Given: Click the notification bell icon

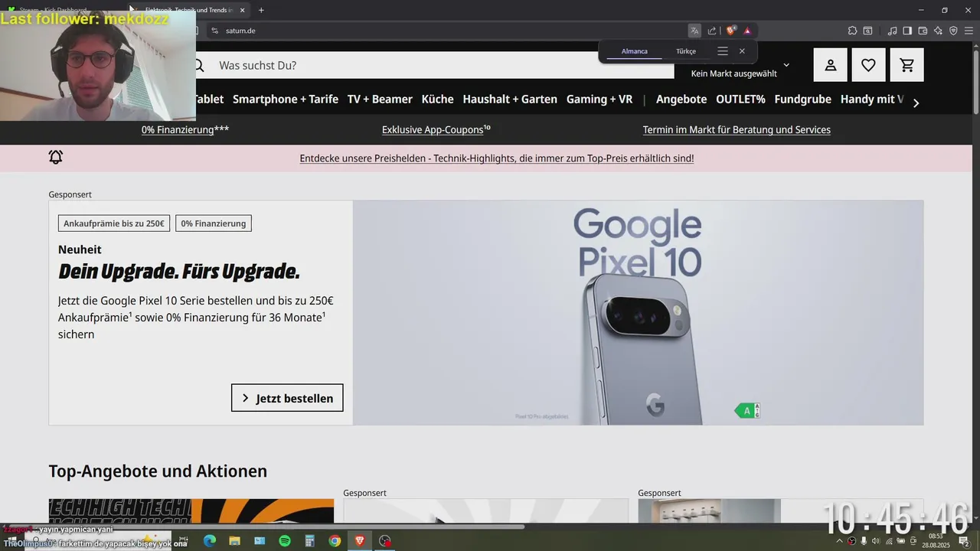Looking at the screenshot, I should click(56, 157).
